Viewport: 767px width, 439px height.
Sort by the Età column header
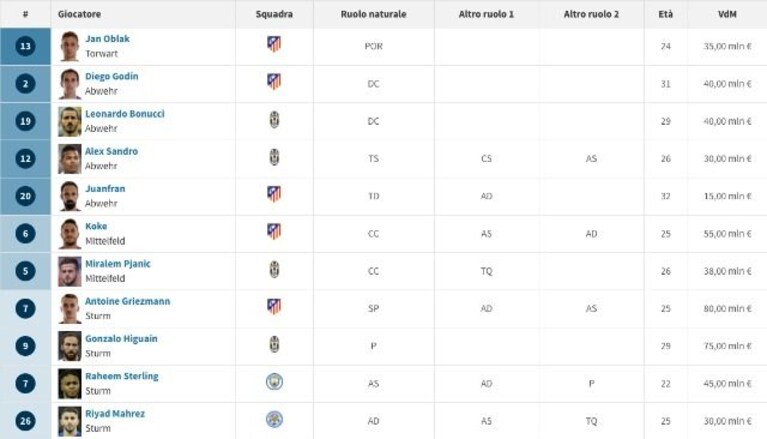(666, 14)
